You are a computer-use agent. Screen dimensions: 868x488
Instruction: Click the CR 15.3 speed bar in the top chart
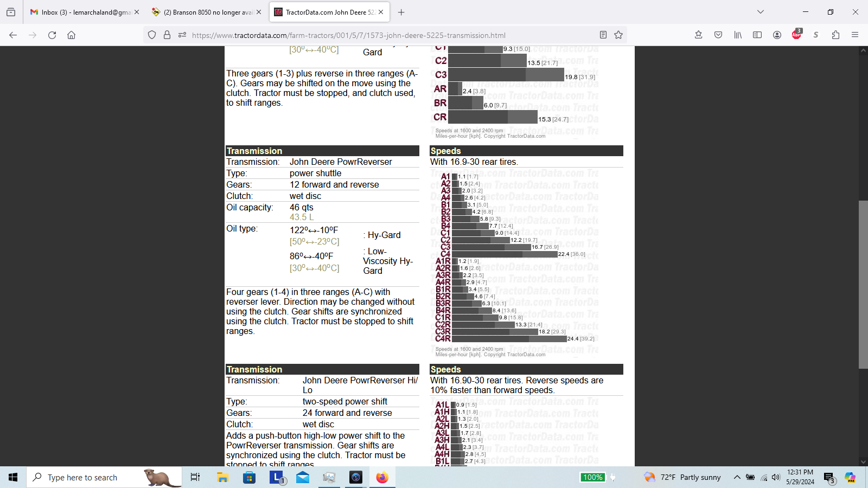[493, 117]
